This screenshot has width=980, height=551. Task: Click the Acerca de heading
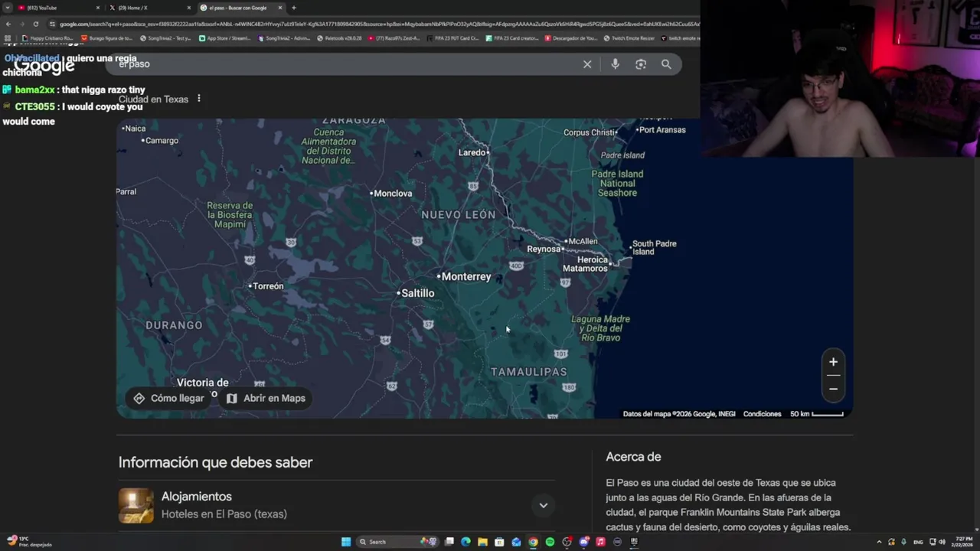coord(633,457)
